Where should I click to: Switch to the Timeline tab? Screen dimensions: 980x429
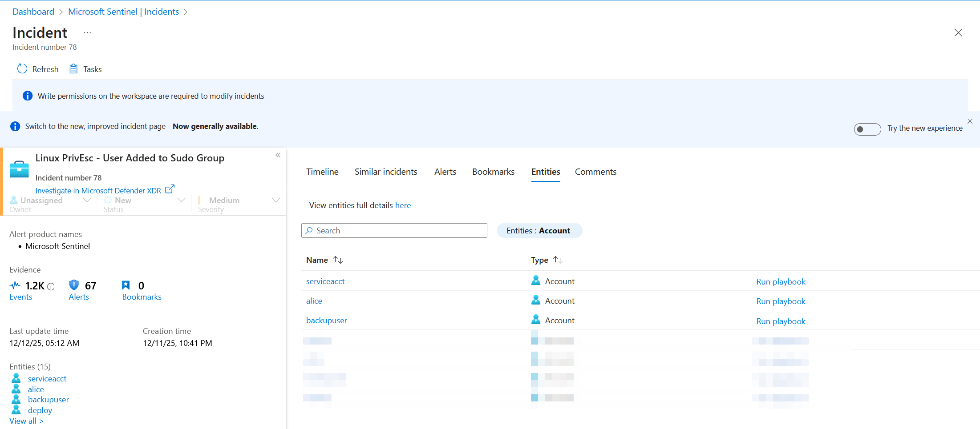tap(322, 172)
